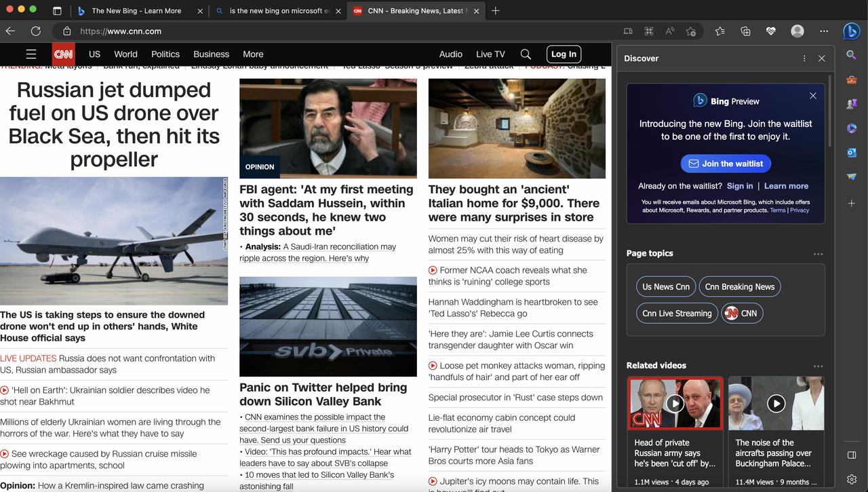
Task: Open Outlook in the Edge sidebar
Action: 851,152
